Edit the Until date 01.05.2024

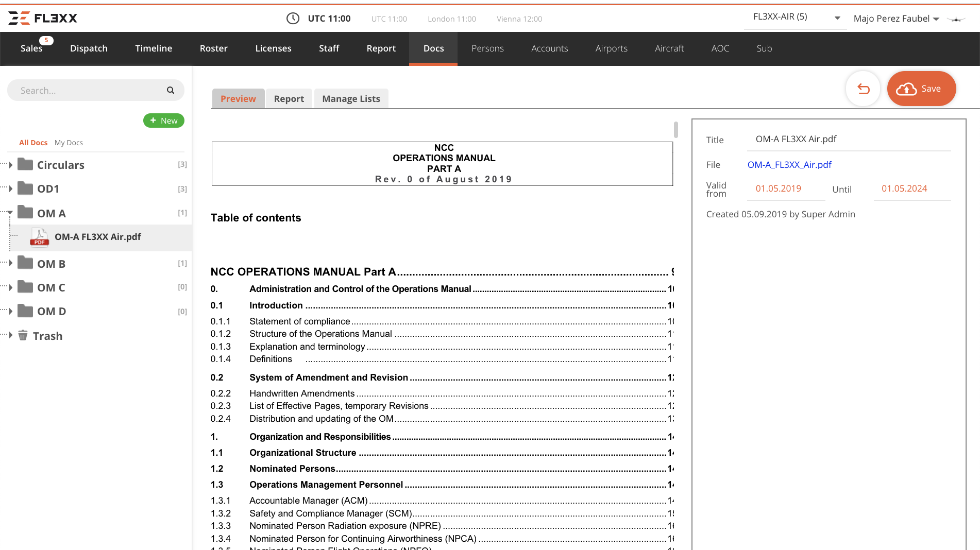coord(913,189)
